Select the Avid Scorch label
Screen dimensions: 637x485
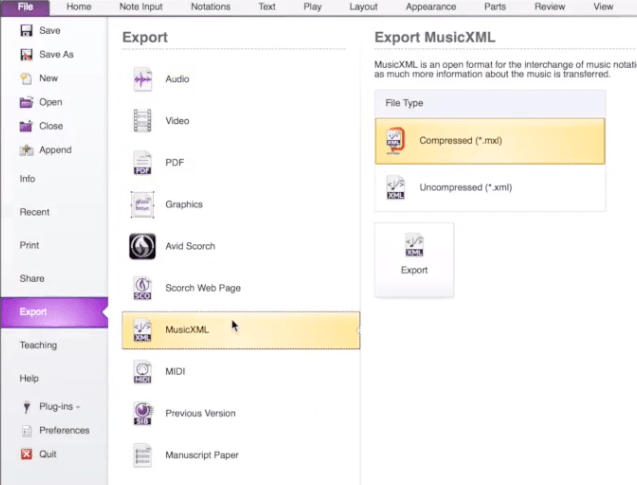(190, 246)
